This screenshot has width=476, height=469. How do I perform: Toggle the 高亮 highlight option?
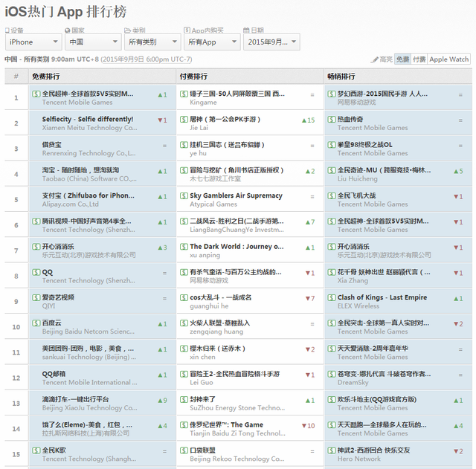[382, 59]
